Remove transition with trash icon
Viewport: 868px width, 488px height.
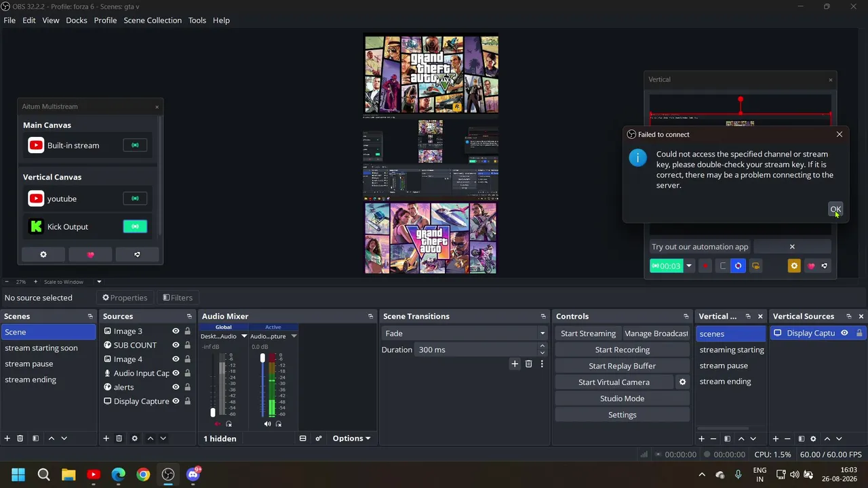coord(529,364)
